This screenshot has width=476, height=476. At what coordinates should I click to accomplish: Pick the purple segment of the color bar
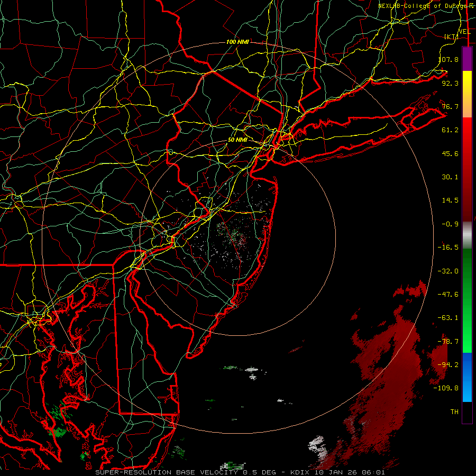(x=467, y=59)
